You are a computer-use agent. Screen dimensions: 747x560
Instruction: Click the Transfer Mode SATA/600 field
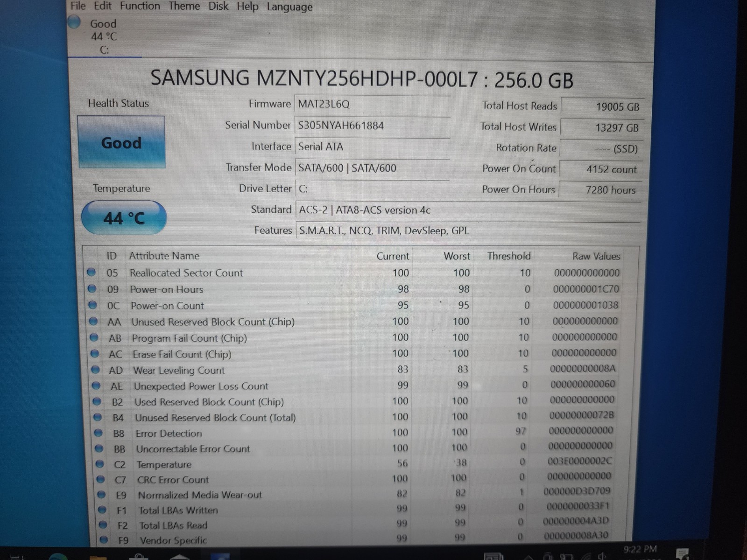point(372,168)
